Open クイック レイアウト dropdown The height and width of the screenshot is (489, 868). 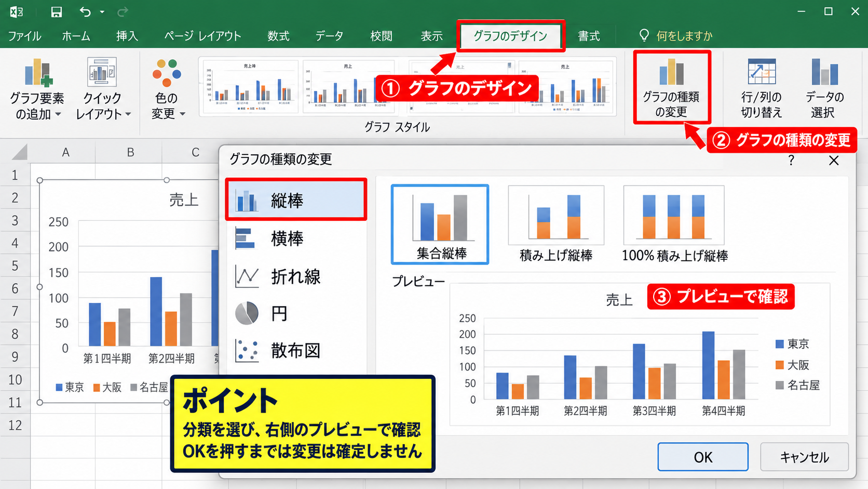point(103,89)
